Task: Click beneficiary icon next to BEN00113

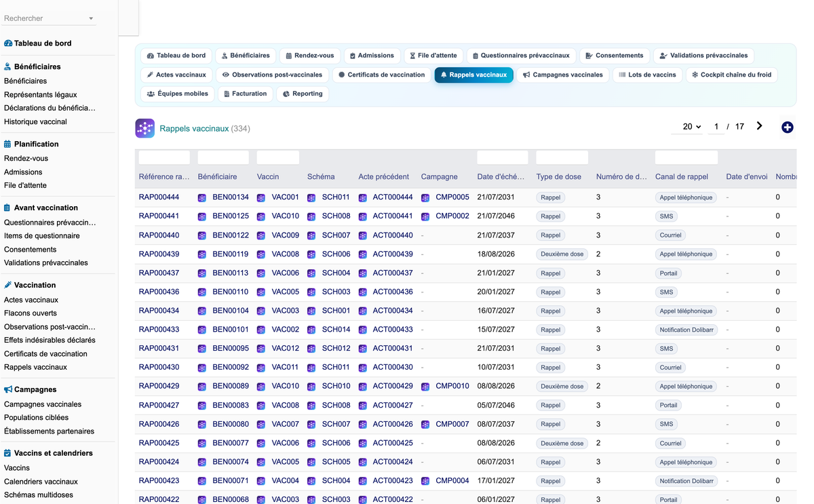Action: [201, 273]
